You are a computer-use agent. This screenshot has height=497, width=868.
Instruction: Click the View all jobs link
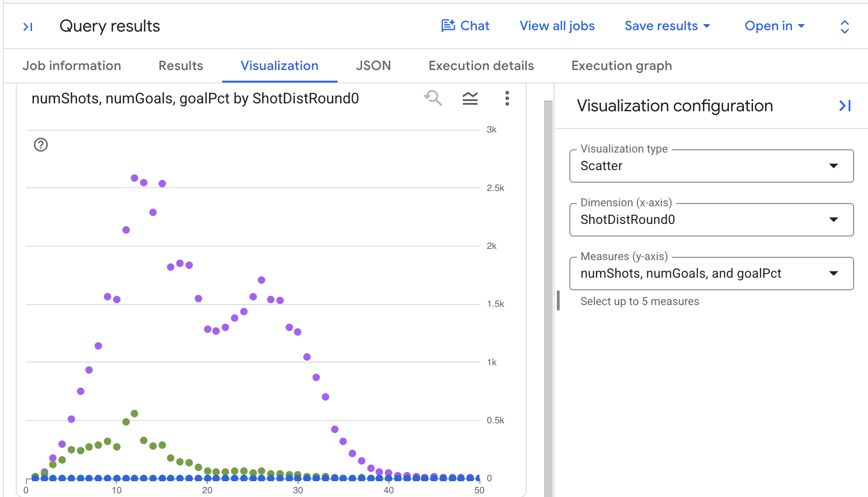[x=557, y=26]
